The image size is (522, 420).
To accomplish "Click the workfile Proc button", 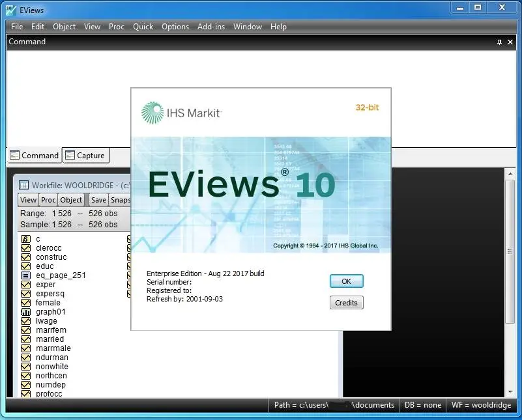I will tap(48, 200).
